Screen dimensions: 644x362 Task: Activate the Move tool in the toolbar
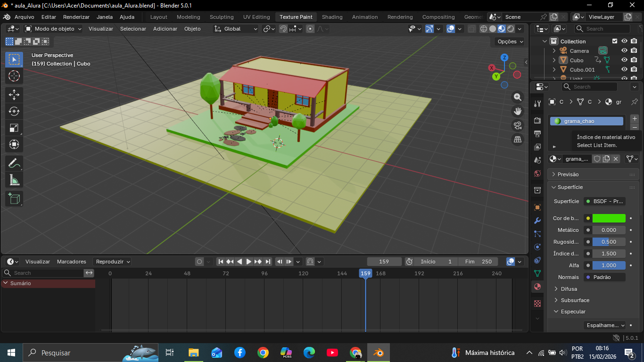click(x=14, y=95)
